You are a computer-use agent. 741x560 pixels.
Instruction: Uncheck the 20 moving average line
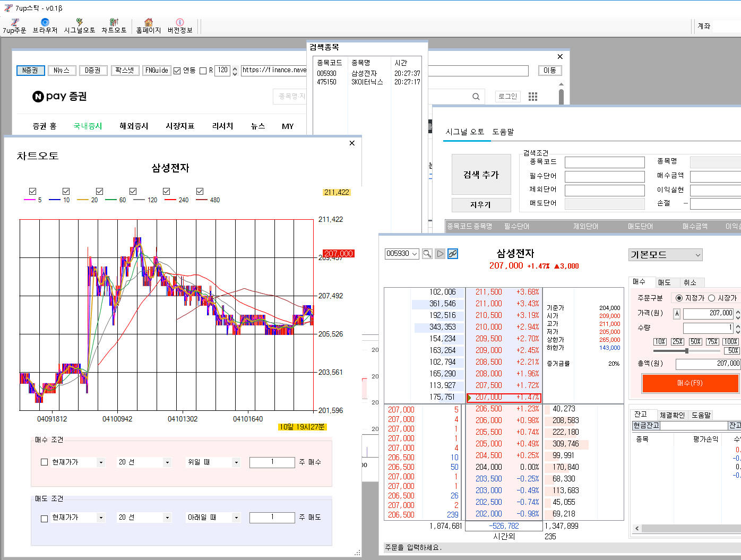pyautogui.click(x=100, y=191)
